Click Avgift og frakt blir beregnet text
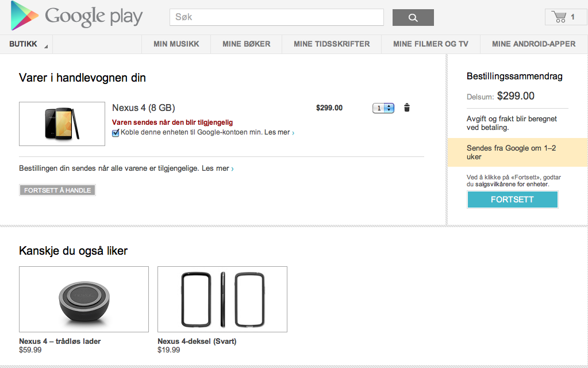This screenshot has height=368, width=588. coord(512,123)
